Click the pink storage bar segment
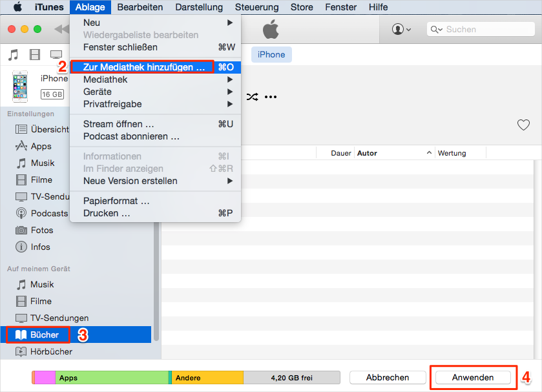 pyautogui.click(x=45, y=378)
